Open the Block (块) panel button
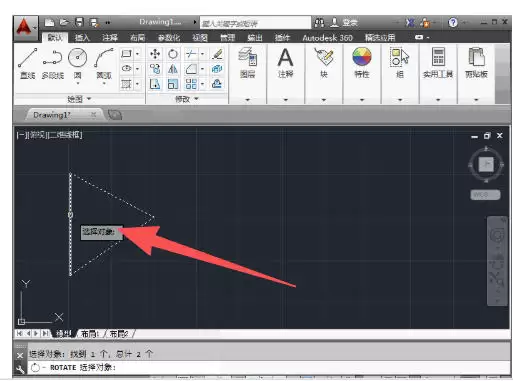The height and width of the screenshot is (381, 513). (324, 63)
